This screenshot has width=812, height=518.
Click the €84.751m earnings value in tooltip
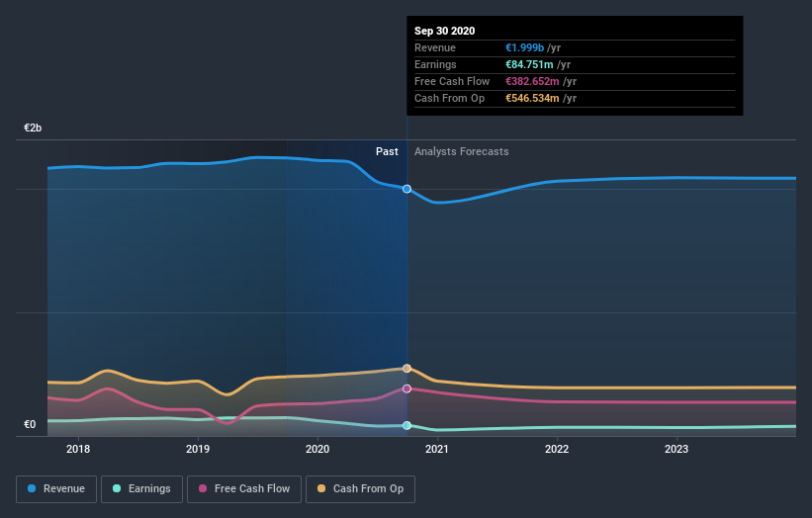(529, 64)
